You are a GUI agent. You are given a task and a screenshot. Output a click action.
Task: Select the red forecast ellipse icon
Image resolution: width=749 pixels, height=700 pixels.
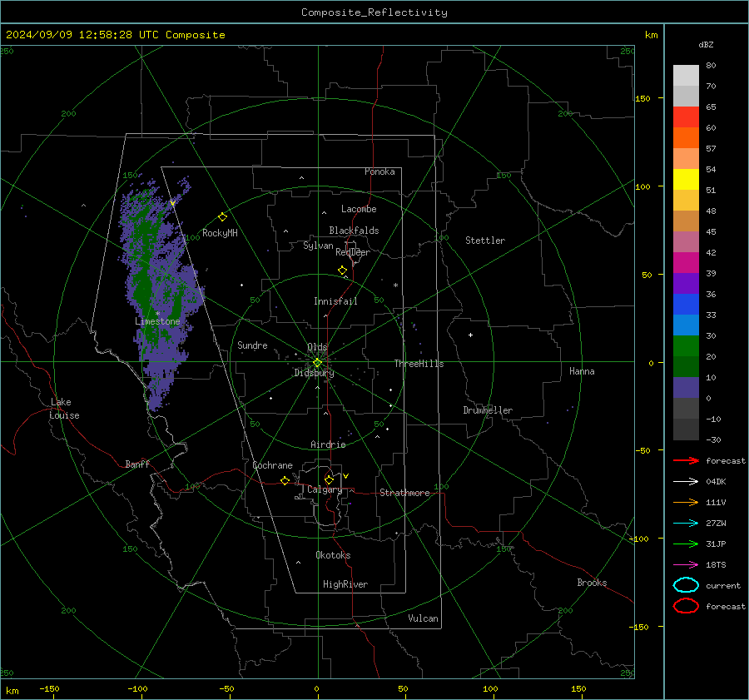(x=686, y=606)
